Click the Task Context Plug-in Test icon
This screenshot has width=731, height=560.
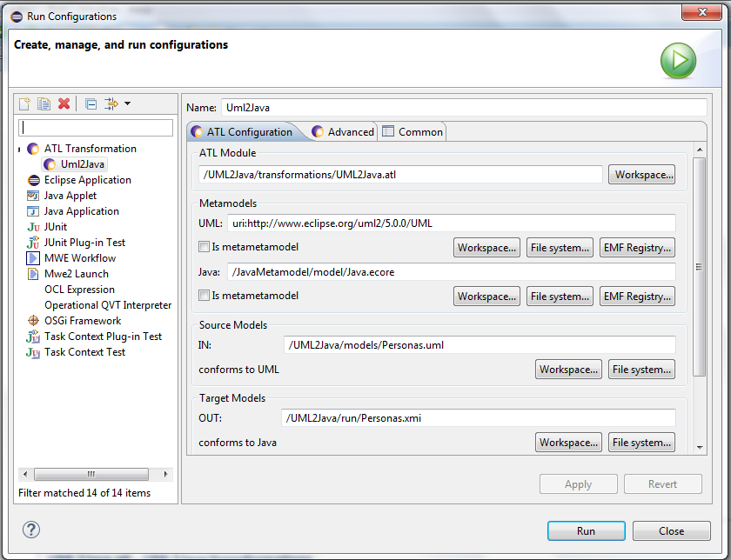click(x=33, y=337)
